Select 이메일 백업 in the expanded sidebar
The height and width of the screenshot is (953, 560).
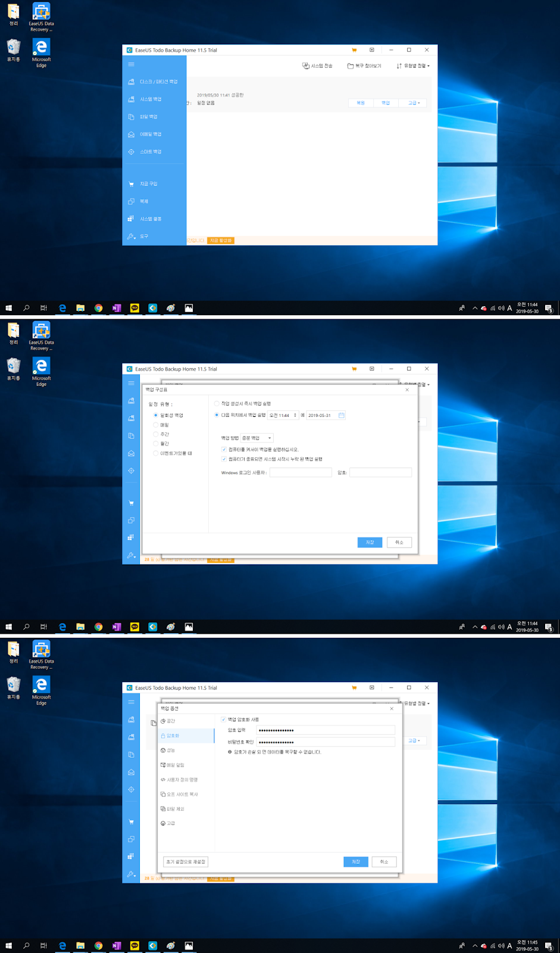[145, 134]
